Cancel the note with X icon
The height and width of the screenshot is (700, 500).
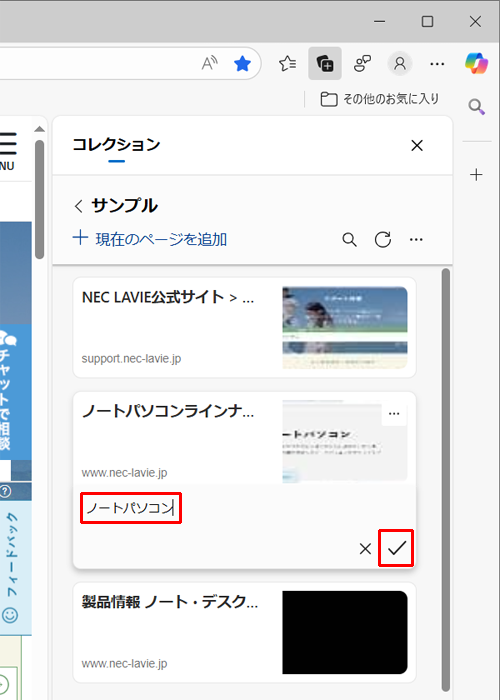[x=365, y=549]
